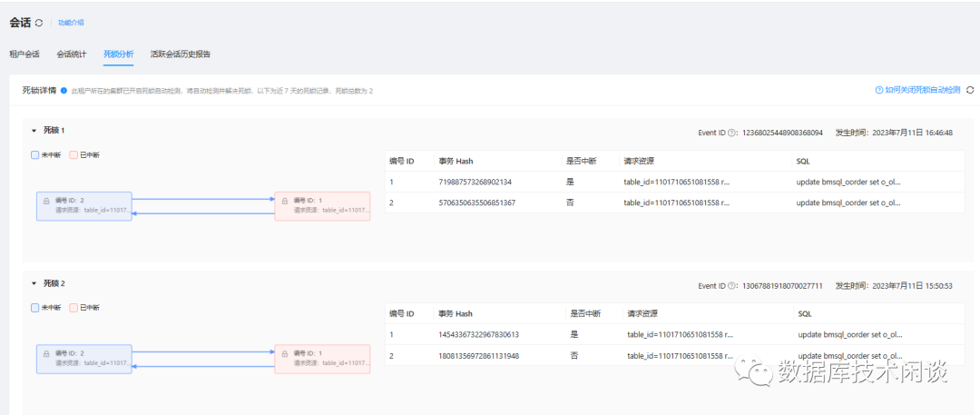Image resolution: width=980 pixels, height=415 pixels.
Task: Click lock icon in 死锁 1 blue node
Action: [45, 202]
